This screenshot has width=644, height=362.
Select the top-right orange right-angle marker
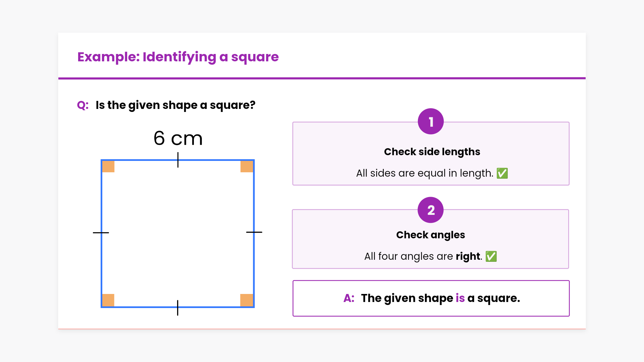pyautogui.click(x=247, y=167)
